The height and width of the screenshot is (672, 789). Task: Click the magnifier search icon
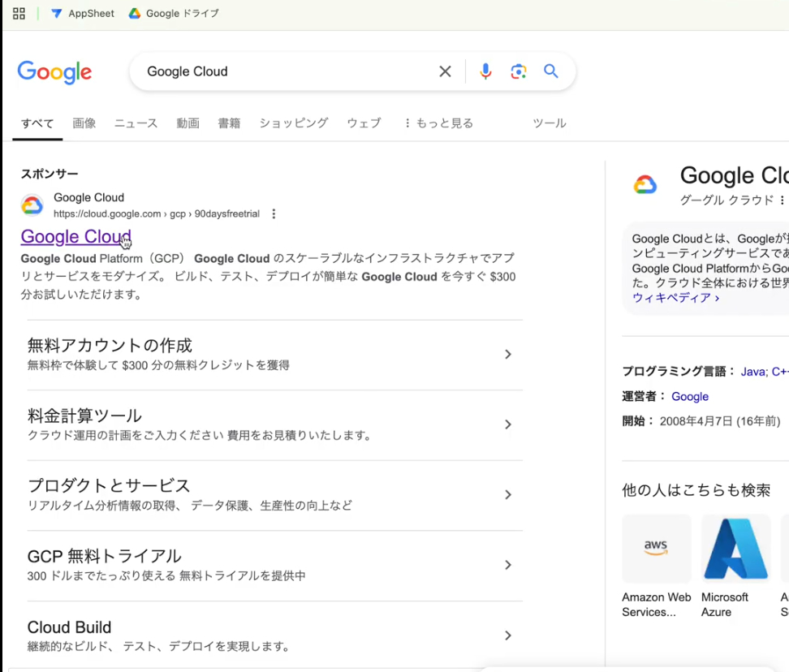tap(551, 71)
